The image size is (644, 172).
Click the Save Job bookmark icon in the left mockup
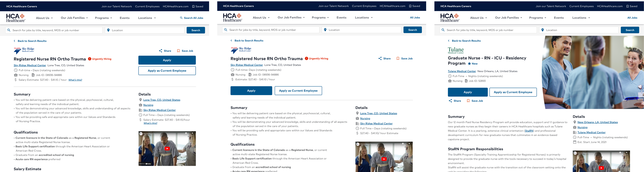pos(178,51)
